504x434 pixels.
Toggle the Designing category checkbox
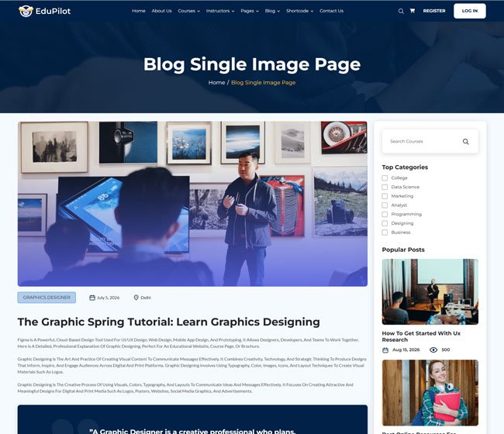point(385,223)
